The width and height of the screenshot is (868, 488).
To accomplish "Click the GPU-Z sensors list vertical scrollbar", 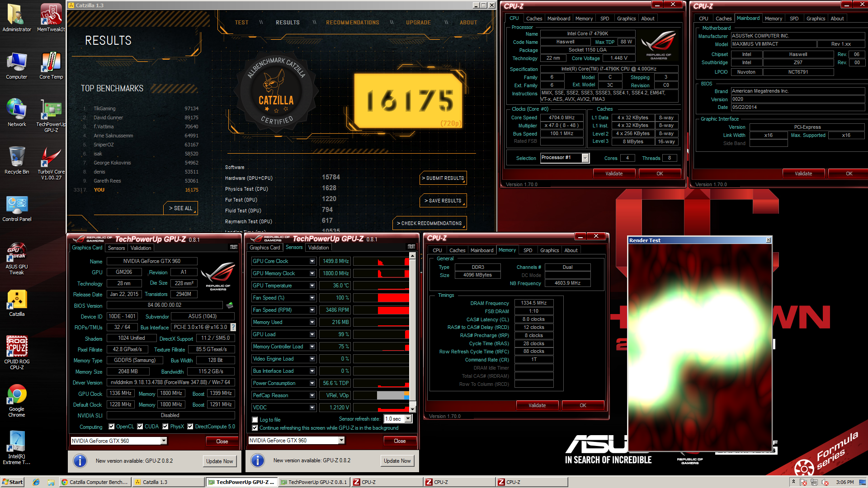I will coord(412,333).
